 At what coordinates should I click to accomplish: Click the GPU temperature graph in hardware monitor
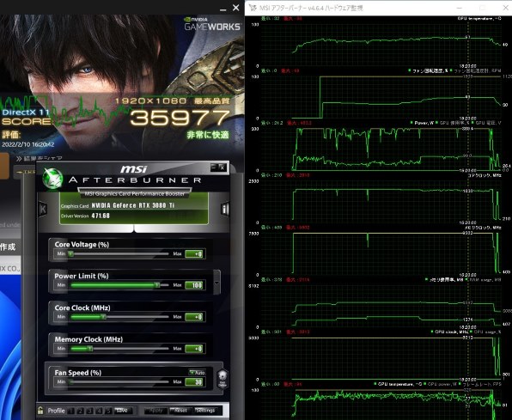pyautogui.click(x=381, y=44)
